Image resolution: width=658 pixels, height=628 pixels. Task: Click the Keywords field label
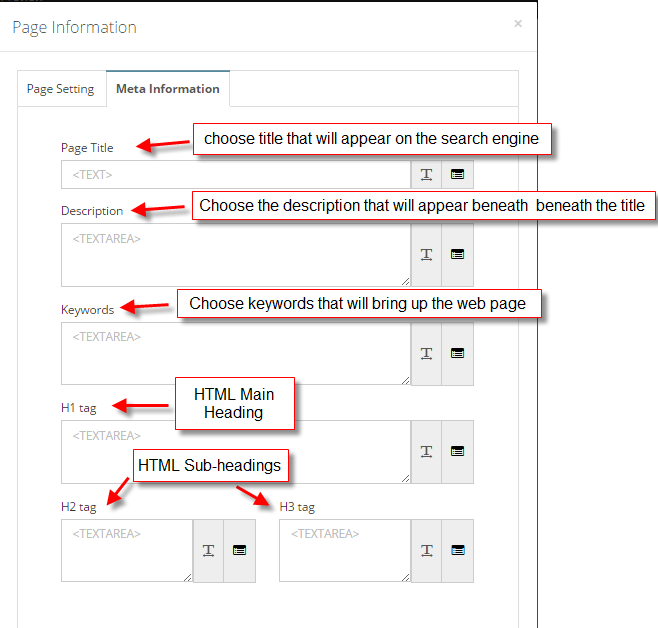(88, 310)
